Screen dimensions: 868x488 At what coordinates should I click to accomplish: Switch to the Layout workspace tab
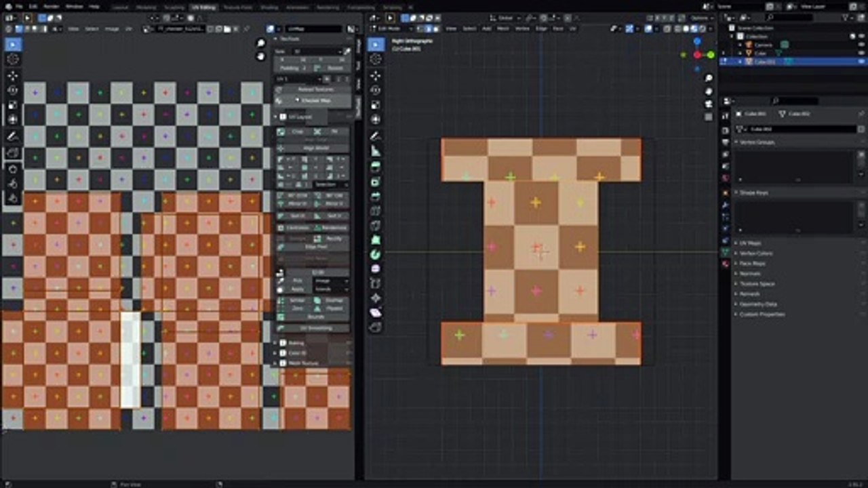(121, 7)
